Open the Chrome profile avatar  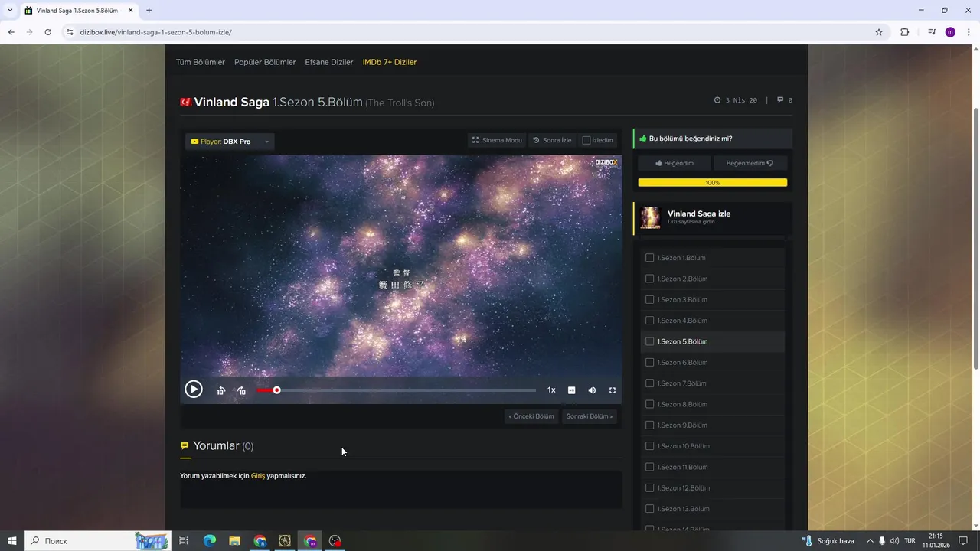[x=950, y=32]
